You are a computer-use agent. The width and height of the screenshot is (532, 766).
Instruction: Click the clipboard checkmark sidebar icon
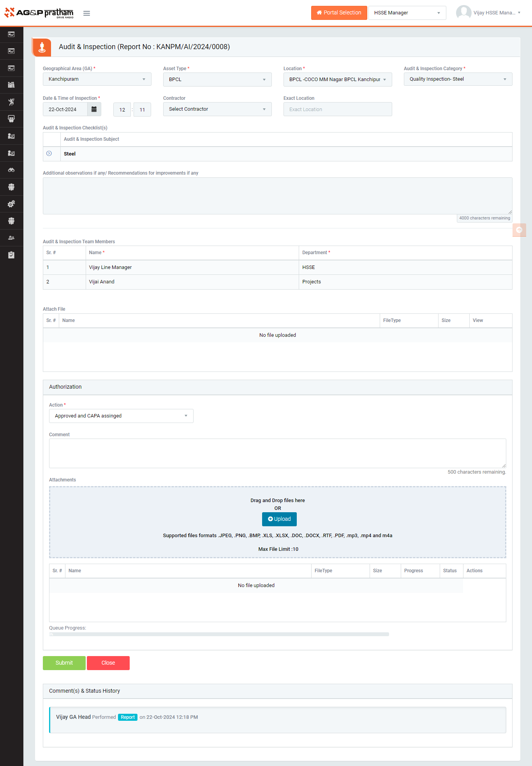tap(11, 255)
